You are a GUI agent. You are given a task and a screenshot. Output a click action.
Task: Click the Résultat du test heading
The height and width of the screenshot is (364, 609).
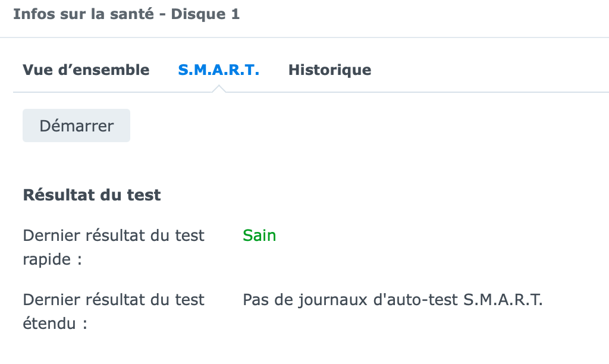[x=92, y=195]
